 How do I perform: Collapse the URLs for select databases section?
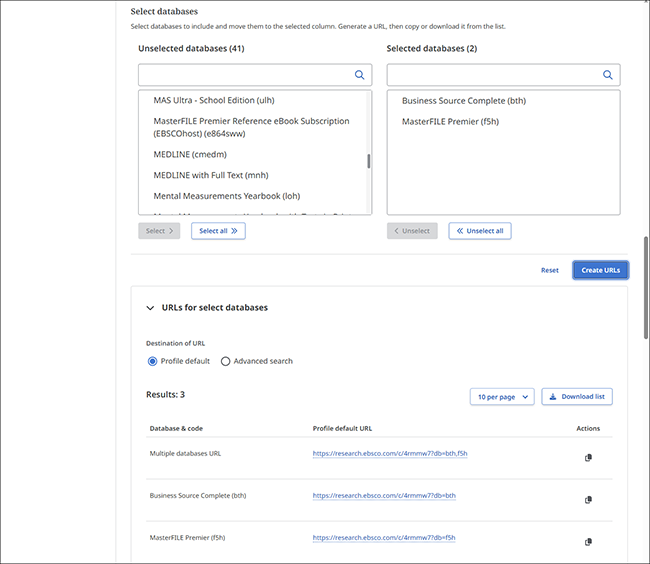click(x=150, y=308)
